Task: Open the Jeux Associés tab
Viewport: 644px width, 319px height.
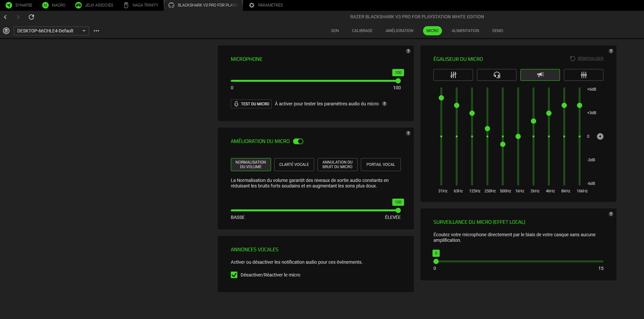Action: tap(94, 5)
